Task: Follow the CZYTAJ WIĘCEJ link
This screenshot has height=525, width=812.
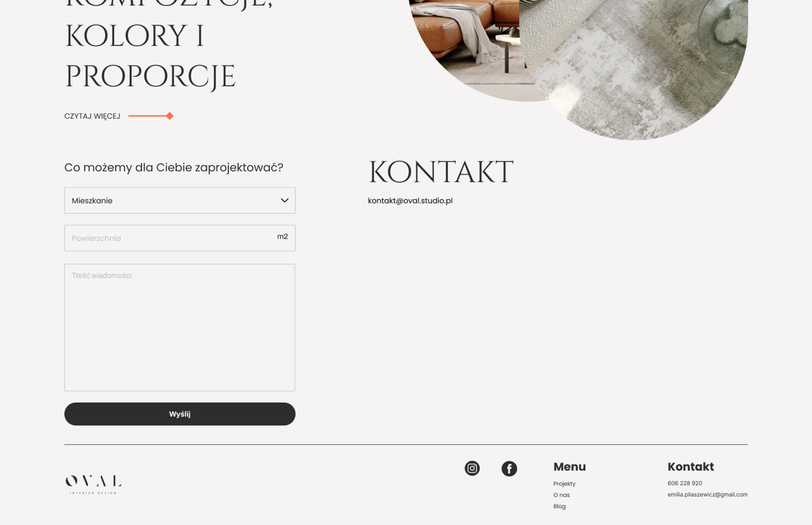Action: tap(93, 116)
